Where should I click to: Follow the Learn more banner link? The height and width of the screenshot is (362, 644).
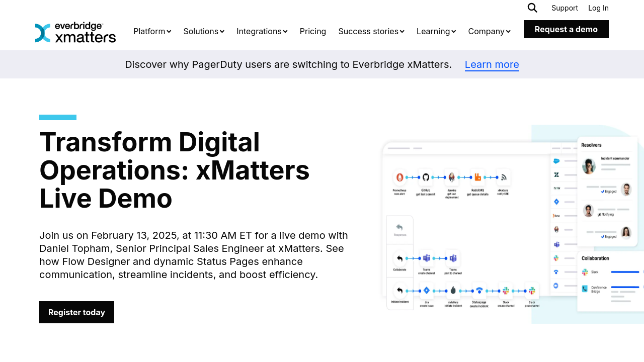coord(492,64)
